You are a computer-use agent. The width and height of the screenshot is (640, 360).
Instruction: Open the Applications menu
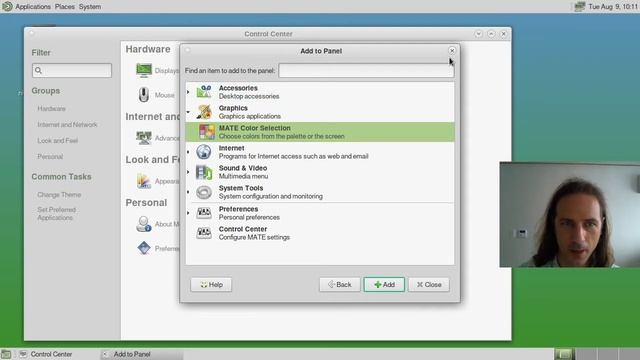[33, 7]
